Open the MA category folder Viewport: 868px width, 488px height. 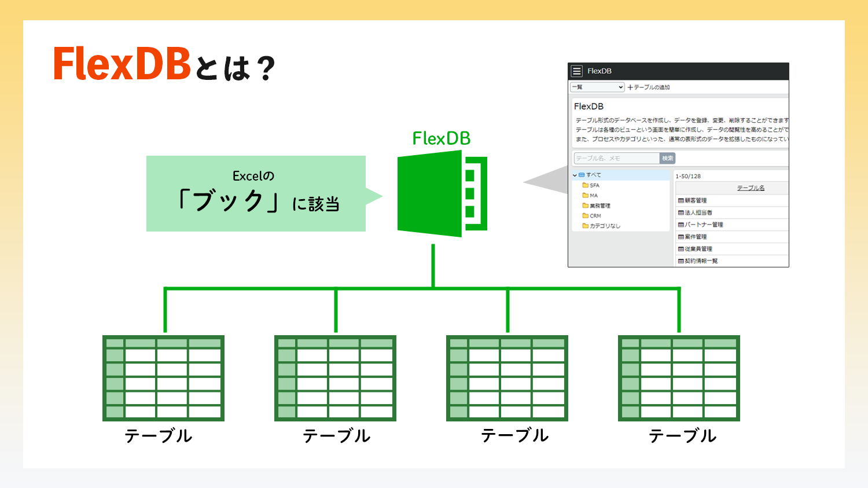coord(590,196)
